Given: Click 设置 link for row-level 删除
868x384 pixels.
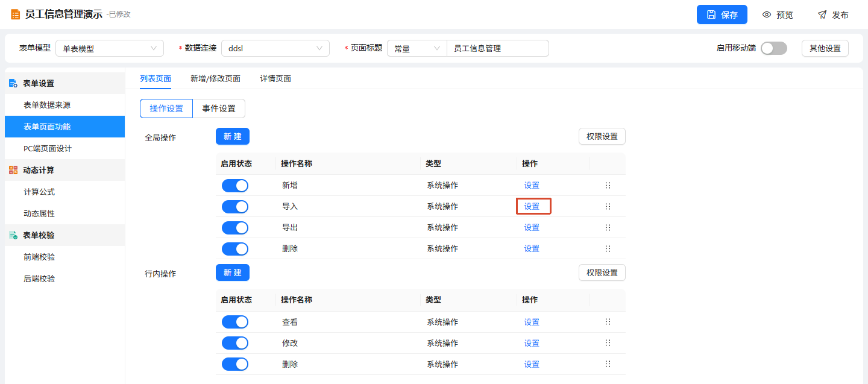Looking at the screenshot, I should [x=532, y=364].
